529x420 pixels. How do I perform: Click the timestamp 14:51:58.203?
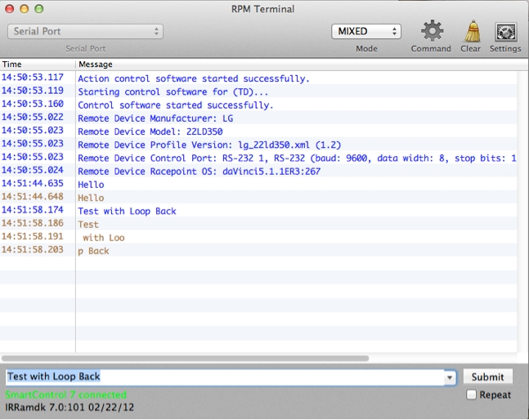click(x=33, y=249)
